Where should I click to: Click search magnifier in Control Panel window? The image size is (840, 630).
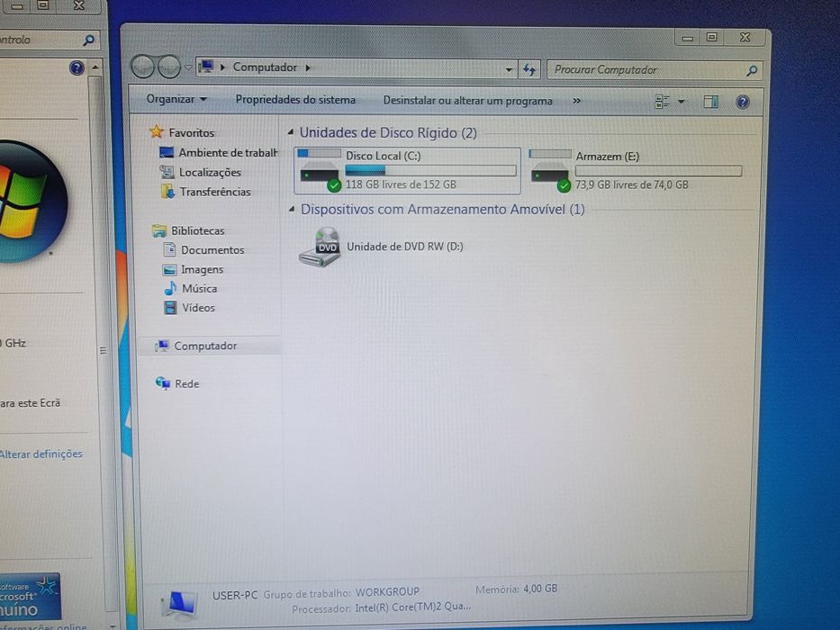coord(88,40)
